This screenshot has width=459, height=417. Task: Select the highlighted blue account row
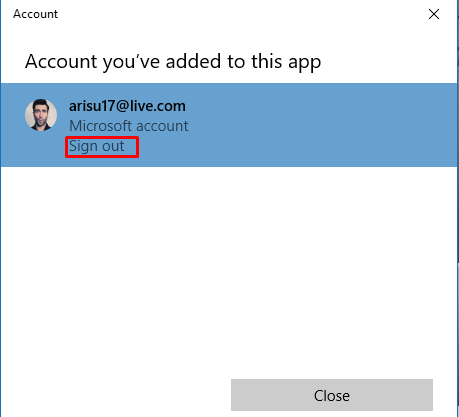(x=229, y=125)
